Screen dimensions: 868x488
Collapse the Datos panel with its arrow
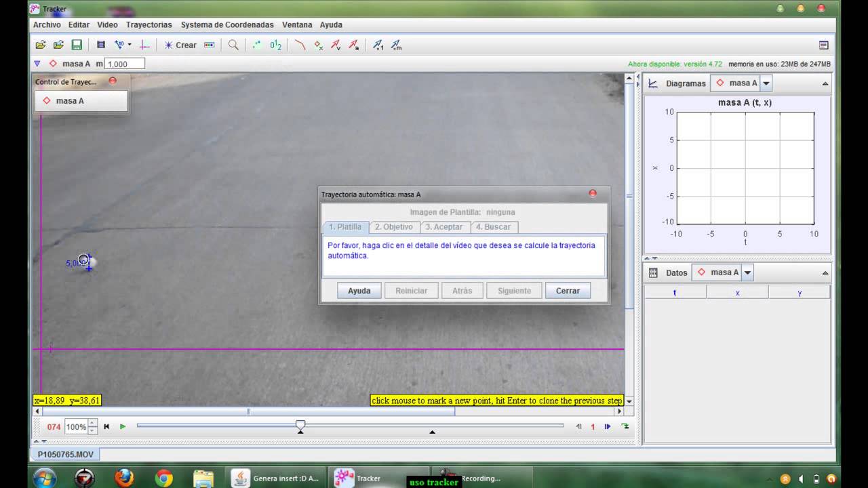coord(825,273)
